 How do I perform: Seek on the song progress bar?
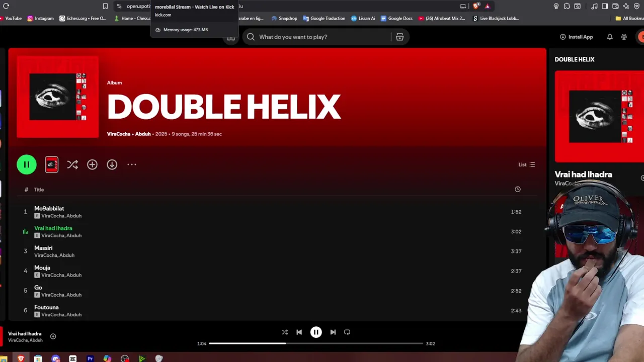316,343
